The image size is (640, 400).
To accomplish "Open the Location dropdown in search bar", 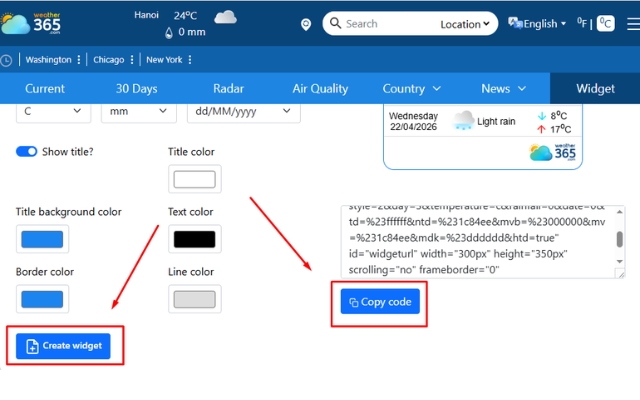I will point(465,24).
